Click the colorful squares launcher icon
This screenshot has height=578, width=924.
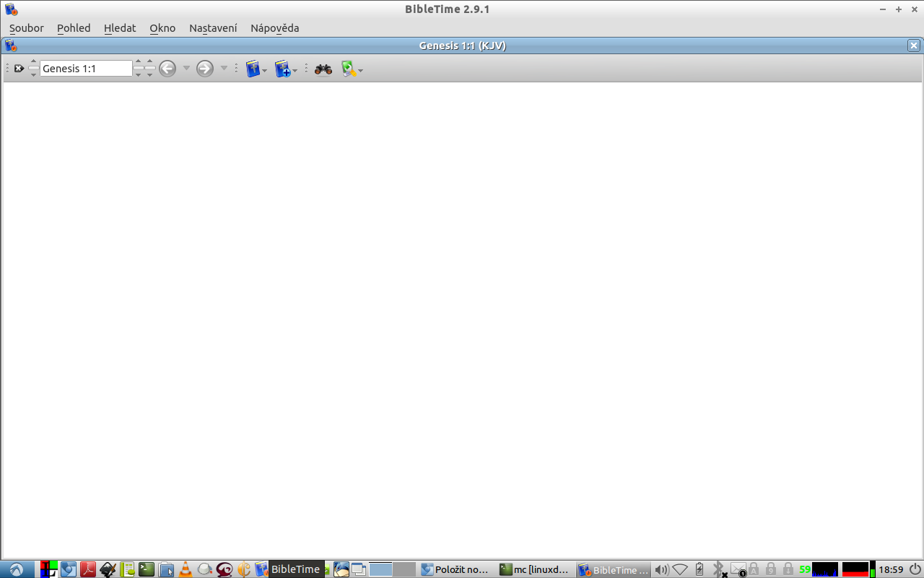(49, 569)
